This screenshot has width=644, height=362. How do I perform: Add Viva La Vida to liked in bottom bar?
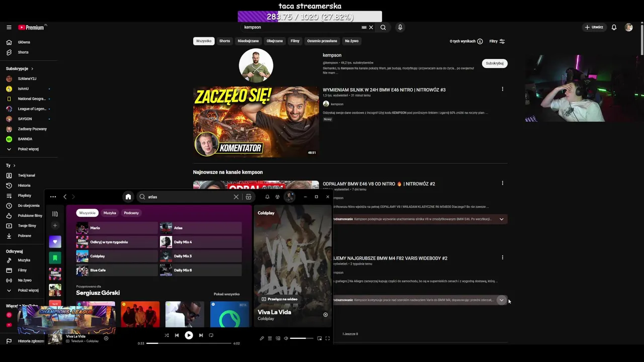[106, 338]
